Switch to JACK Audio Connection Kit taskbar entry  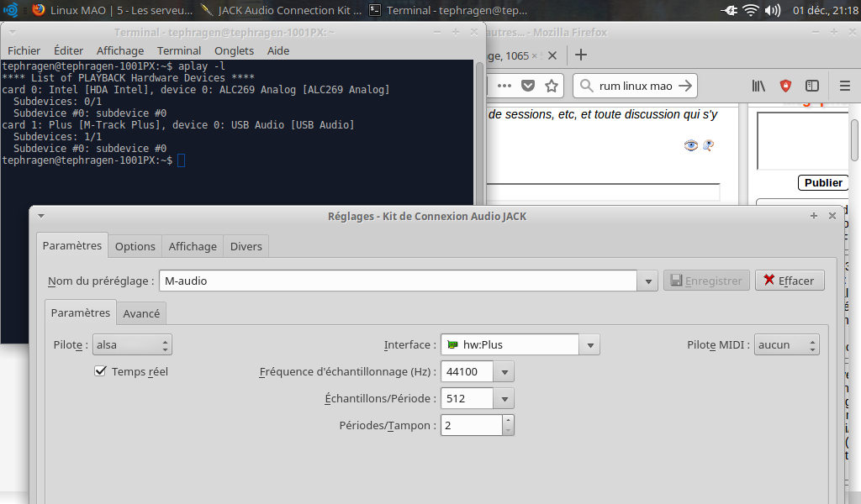tap(281, 10)
